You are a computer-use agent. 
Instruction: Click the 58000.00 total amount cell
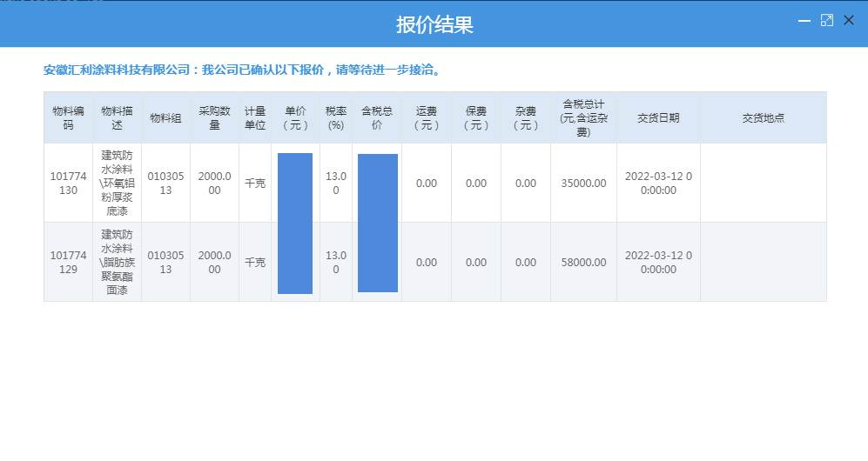point(583,263)
